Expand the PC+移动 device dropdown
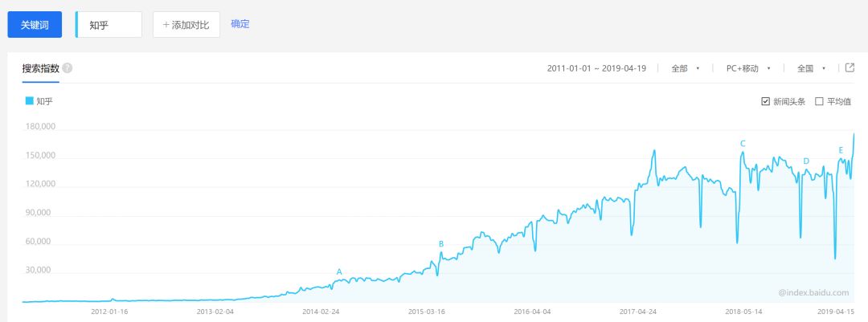 coord(748,68)
